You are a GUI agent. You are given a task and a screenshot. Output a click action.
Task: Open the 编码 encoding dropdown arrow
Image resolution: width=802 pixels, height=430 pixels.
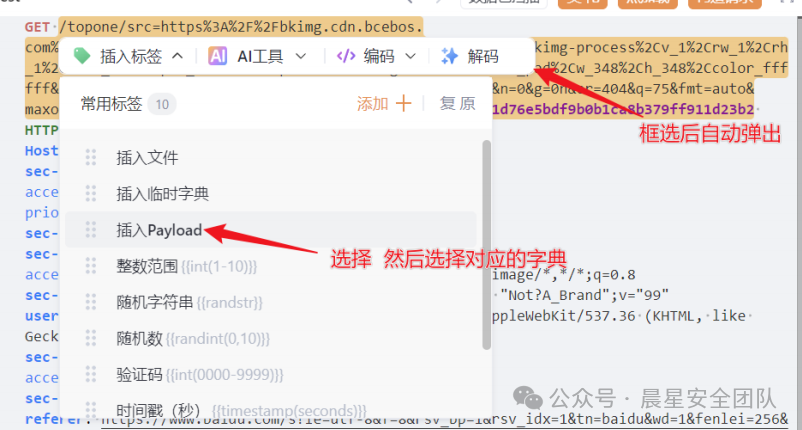click(410, 56)
